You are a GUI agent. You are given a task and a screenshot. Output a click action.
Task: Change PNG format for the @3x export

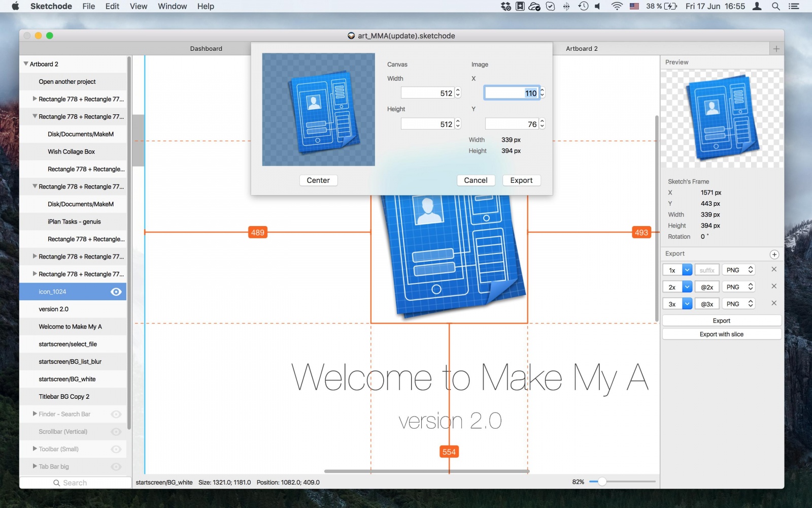coord(739,304)
